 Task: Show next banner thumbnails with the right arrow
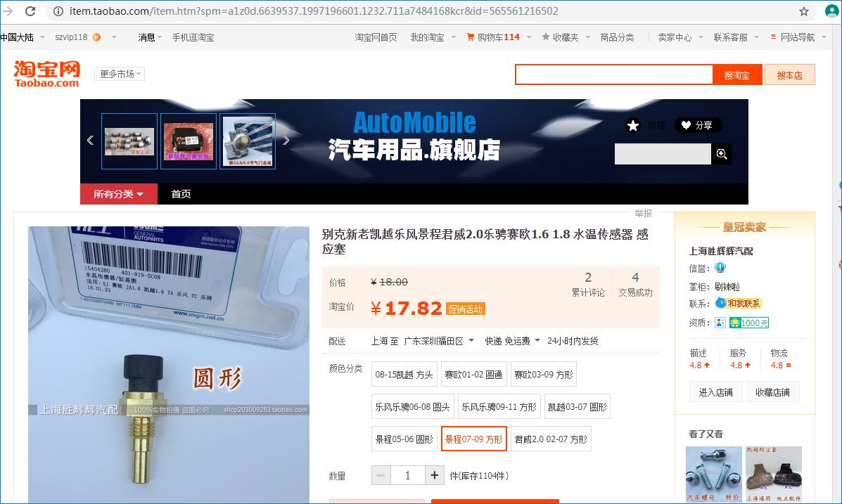point(286,141)
